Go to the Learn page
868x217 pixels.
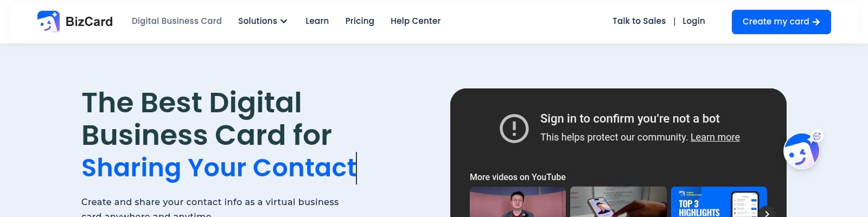coord(317,21)
